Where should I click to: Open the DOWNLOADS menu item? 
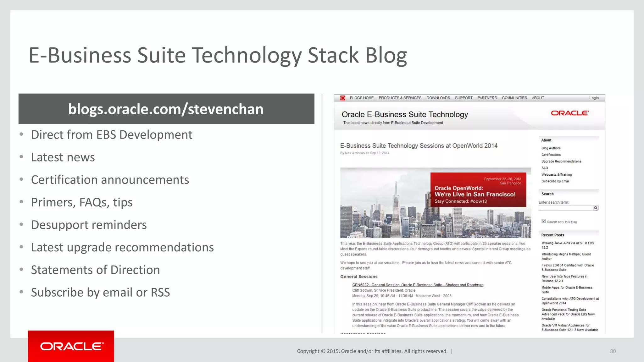pyautogui.click(x=438, y=98)
